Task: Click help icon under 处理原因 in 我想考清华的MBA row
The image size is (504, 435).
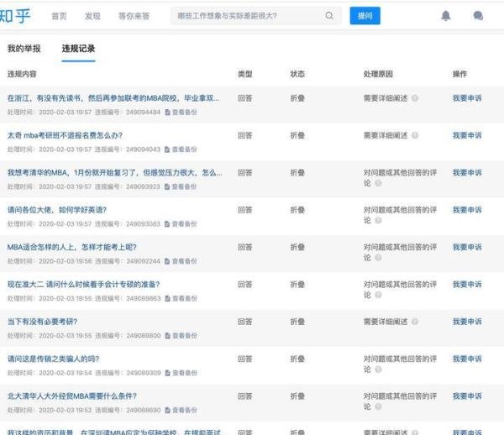Action: (378, 183)
